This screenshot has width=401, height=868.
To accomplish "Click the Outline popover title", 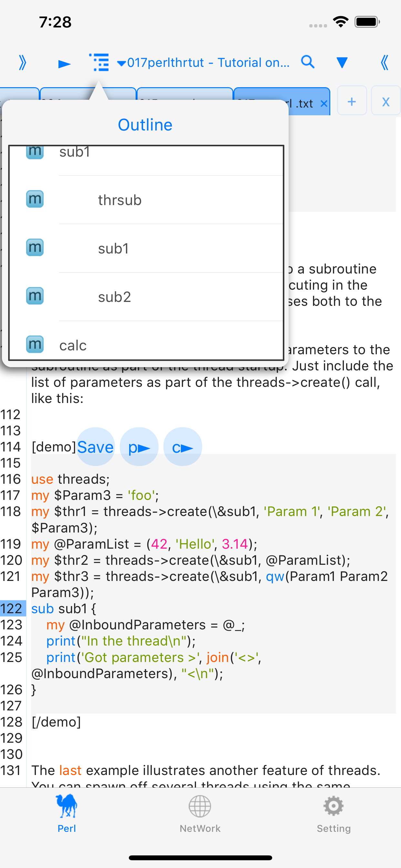I will point(145,125).
